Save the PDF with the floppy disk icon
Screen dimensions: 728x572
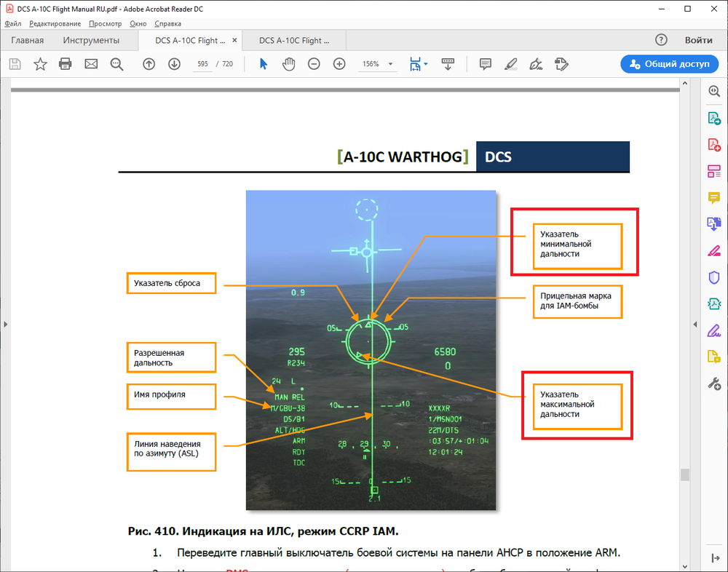pos(15,64)
